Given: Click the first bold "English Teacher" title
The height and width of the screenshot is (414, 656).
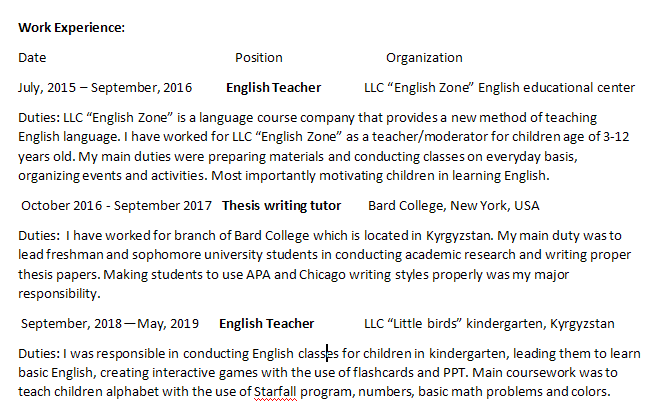Looking at the screenshot, I should (x=273, y=88).
